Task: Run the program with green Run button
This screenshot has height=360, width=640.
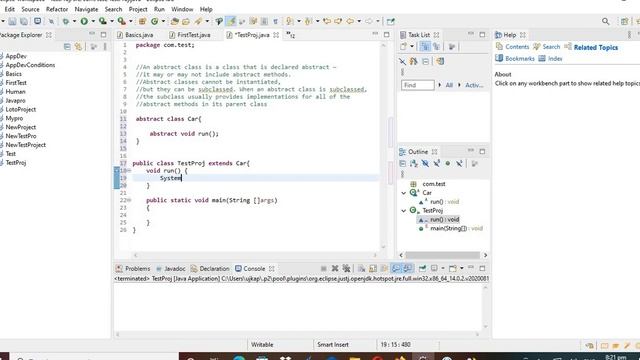Action: (84, 21)
